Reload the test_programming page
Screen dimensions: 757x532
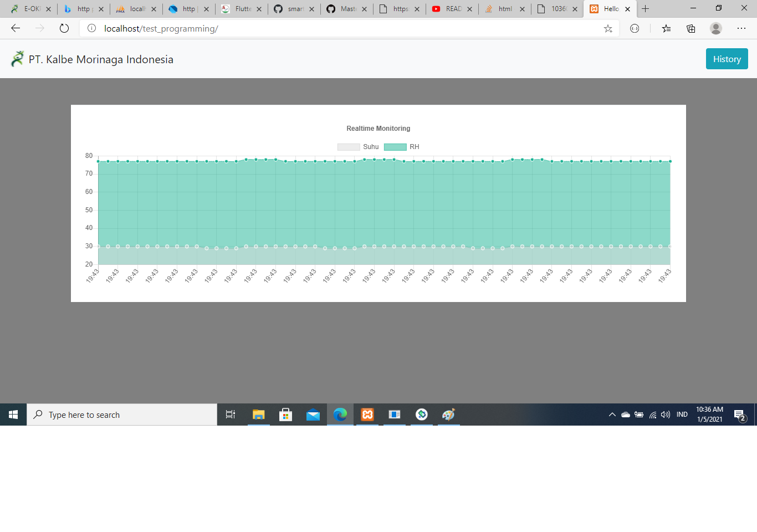tap(64, 28)
